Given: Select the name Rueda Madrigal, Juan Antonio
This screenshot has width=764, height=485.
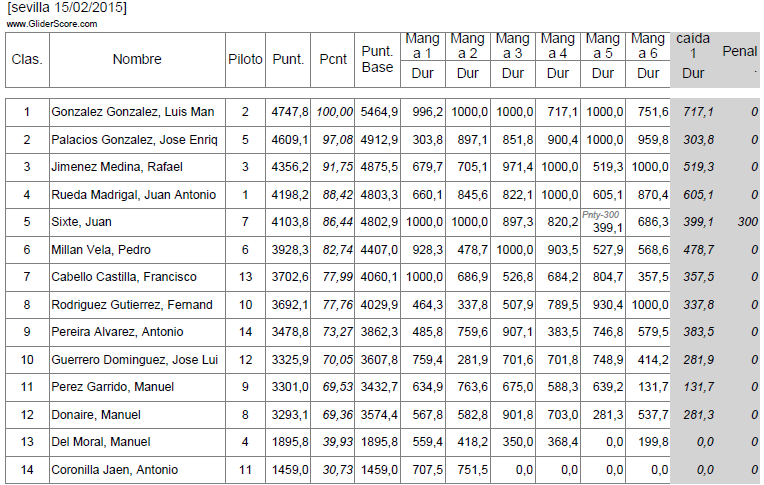Looking at the screenshot, I should (136, 194).
